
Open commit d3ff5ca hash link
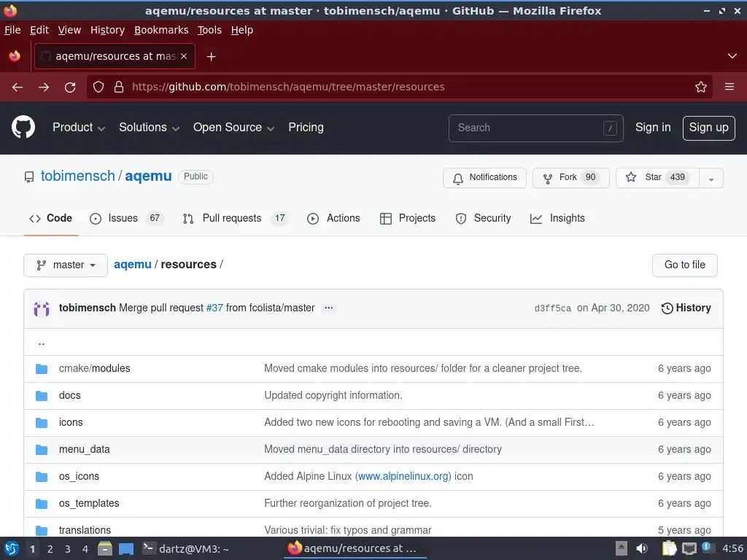(553, 308)
